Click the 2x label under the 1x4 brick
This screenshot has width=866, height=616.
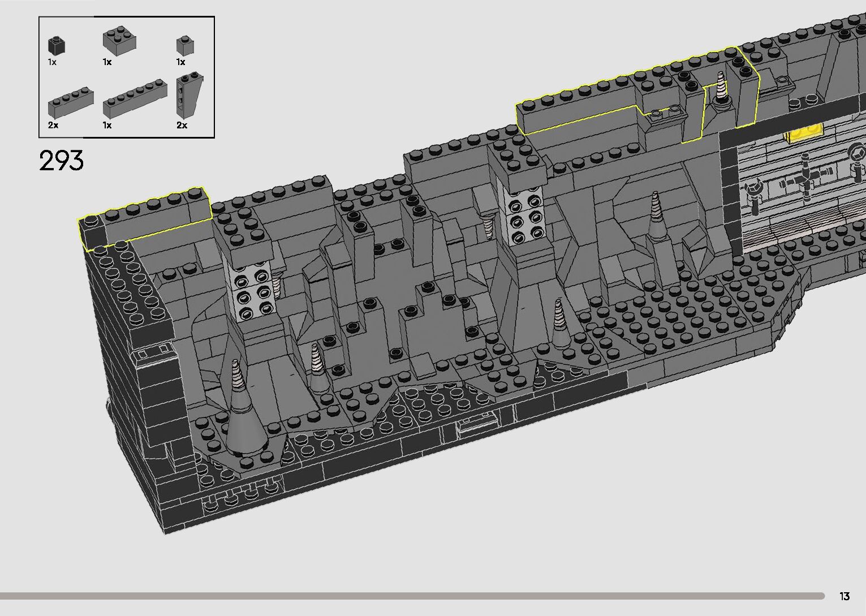click(x=53, y=125)
